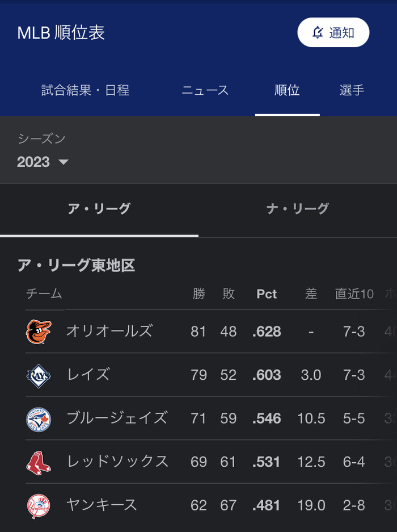
Task: Expand season selector via triangle arrow
Action: tap(64, 162)
